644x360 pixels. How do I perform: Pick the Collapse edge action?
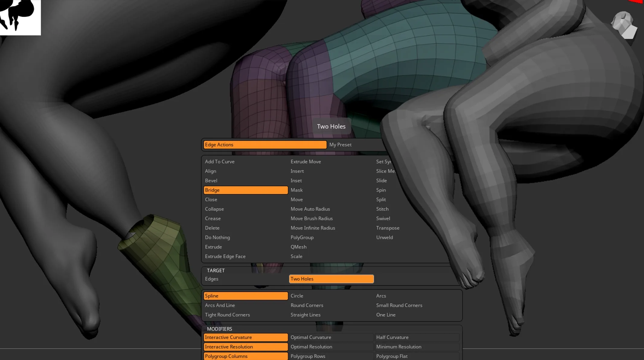point(214,209)
